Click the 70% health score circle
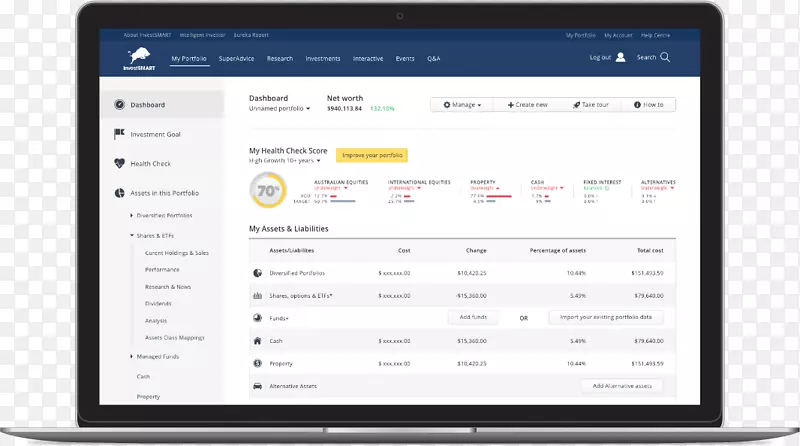The height and width of the screenshot is (446, 800). [x=267, y=189]
